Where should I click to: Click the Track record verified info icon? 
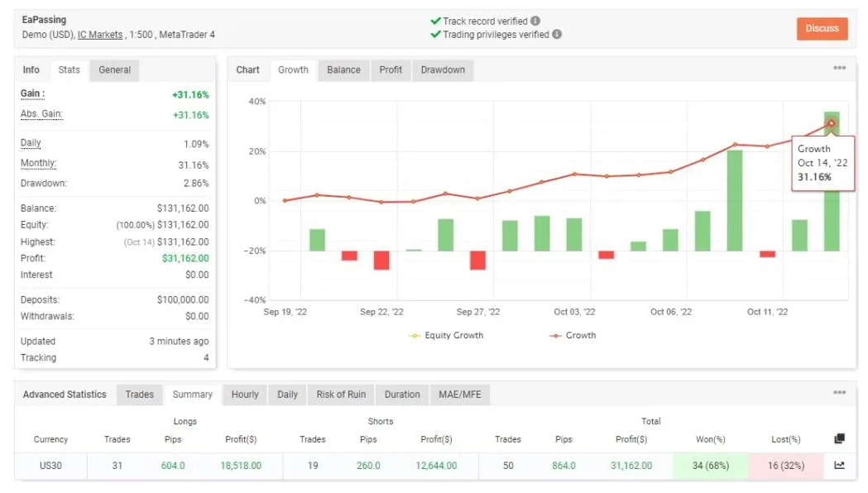tap(535, 21)
